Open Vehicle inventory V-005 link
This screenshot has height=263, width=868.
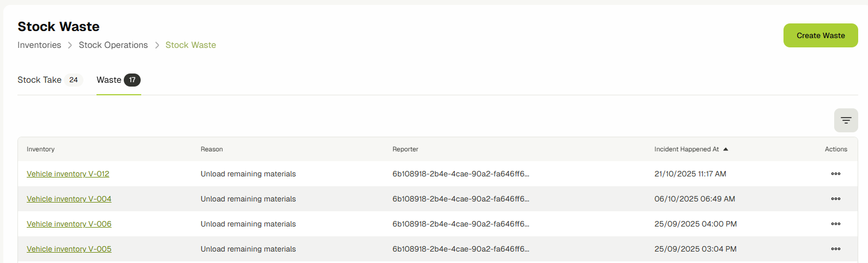69,249
